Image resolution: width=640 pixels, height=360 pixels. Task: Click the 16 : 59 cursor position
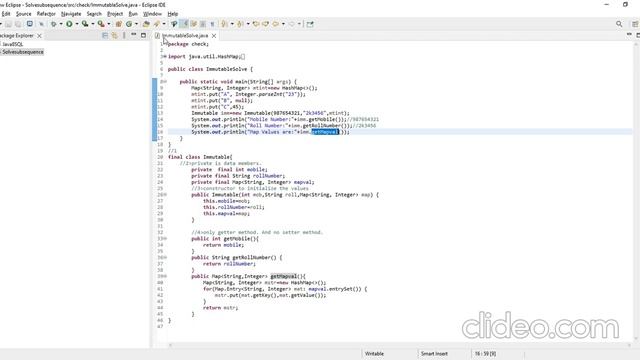click(485, 353)
